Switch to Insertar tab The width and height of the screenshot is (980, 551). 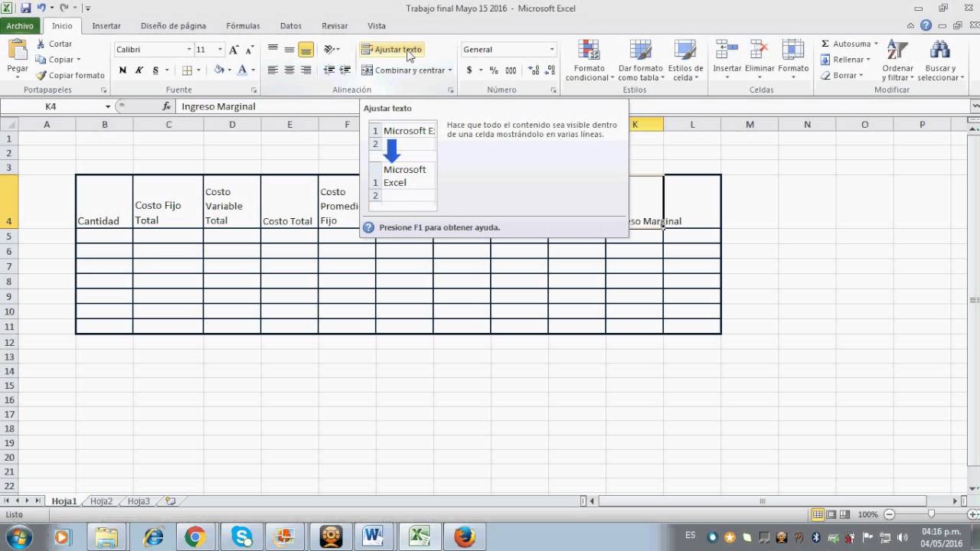[x=106, y=26]
